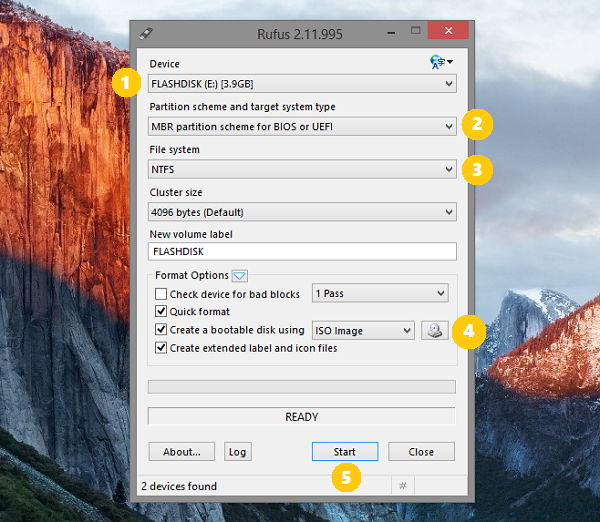Click the New volume label field
Screen dimensions: 600x522
pos(302,251)
